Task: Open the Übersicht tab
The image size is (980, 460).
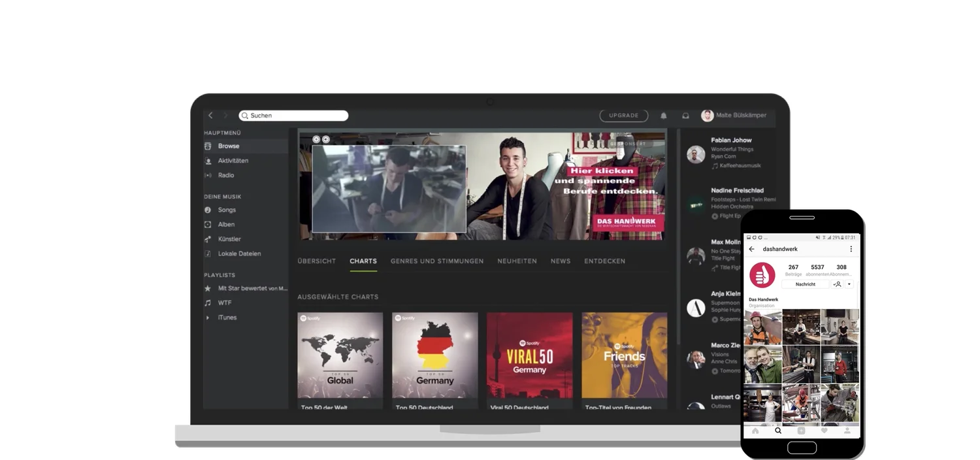Action: [x=317, y=261]
